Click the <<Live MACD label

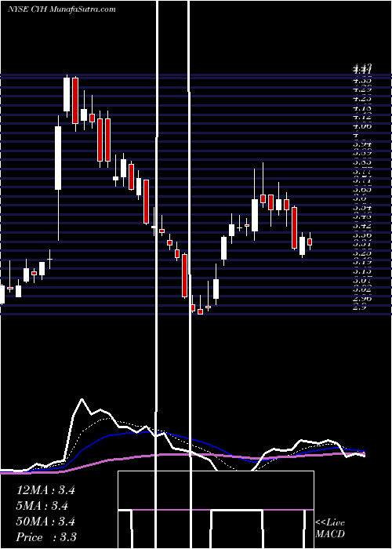coord(330,529)
